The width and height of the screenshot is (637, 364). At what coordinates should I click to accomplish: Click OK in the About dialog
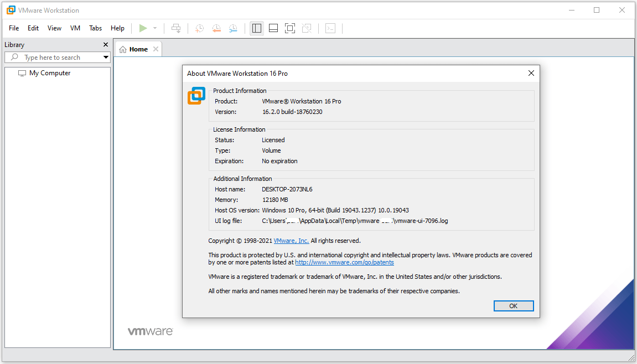514,306
